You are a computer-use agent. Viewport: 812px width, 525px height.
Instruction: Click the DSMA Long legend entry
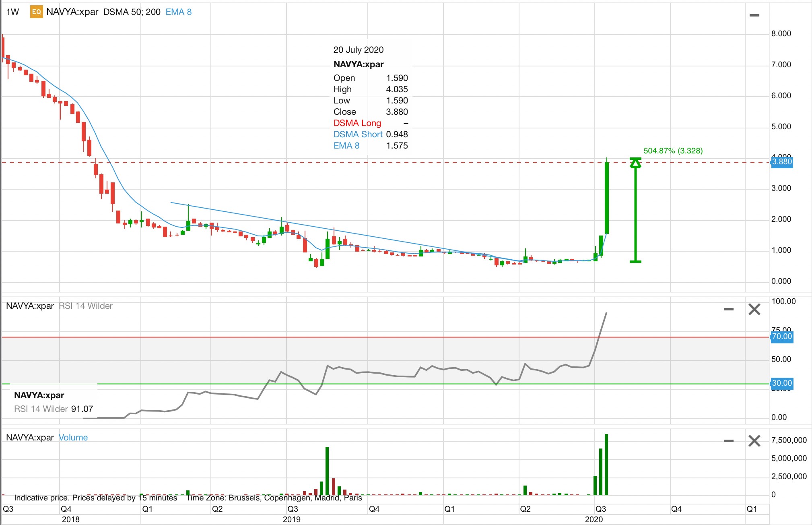pos(357,123)
